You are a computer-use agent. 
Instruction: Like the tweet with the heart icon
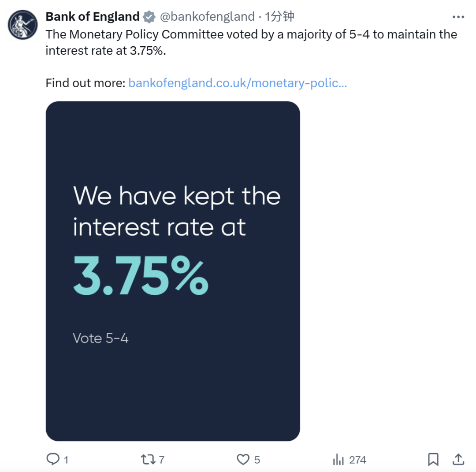click(x=243, y=459)
